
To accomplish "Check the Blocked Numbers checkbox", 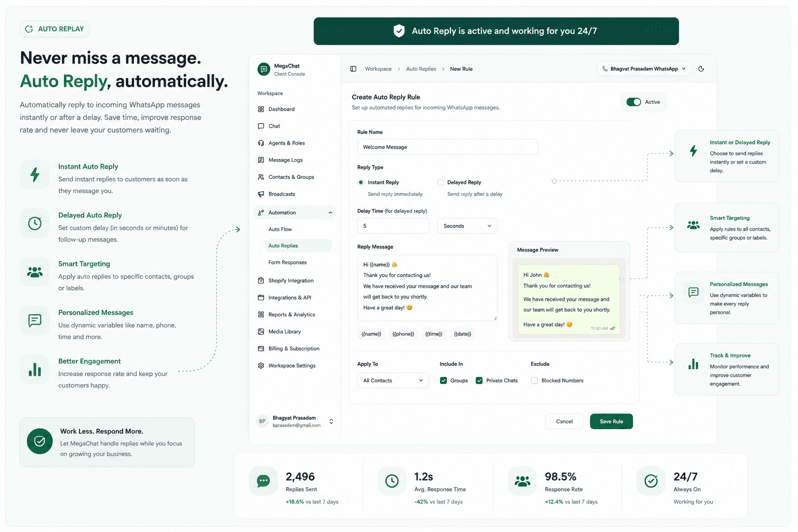I will click(x=535, y=381).
